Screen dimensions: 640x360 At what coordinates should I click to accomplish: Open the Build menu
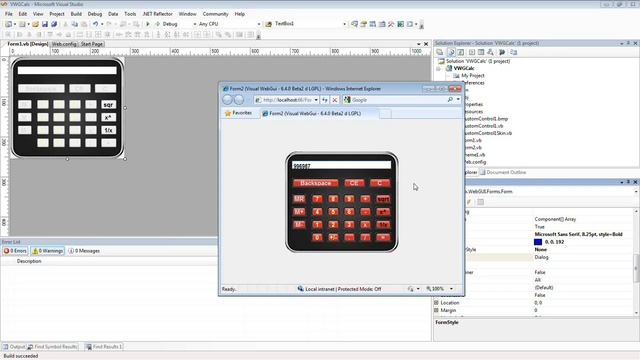76,14
